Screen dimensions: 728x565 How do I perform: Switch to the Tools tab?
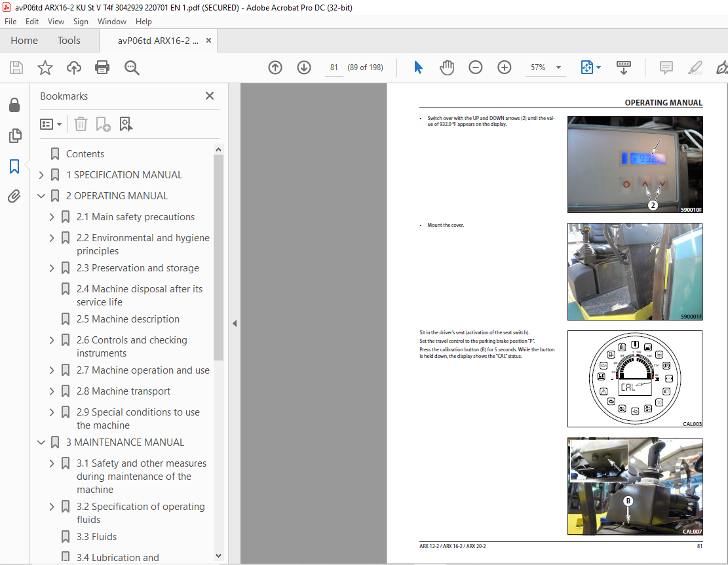point(69,41)
